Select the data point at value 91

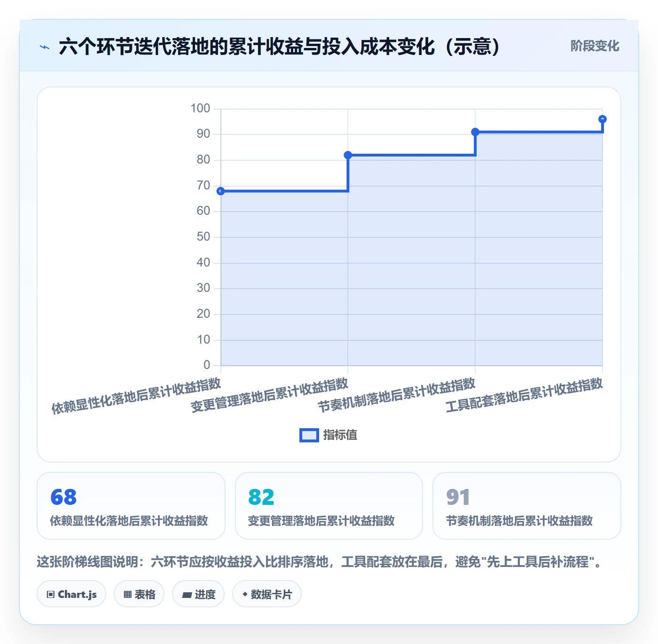[x=475, y=132]
